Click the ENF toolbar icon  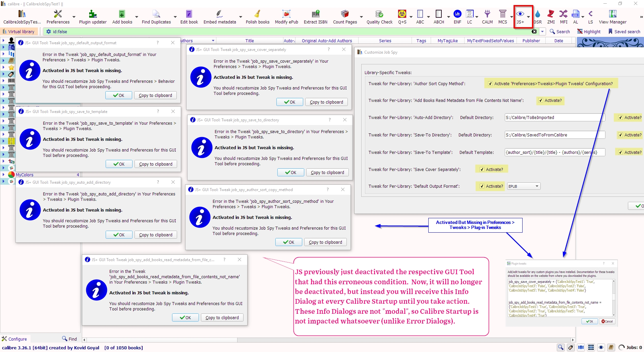[458, 17]
